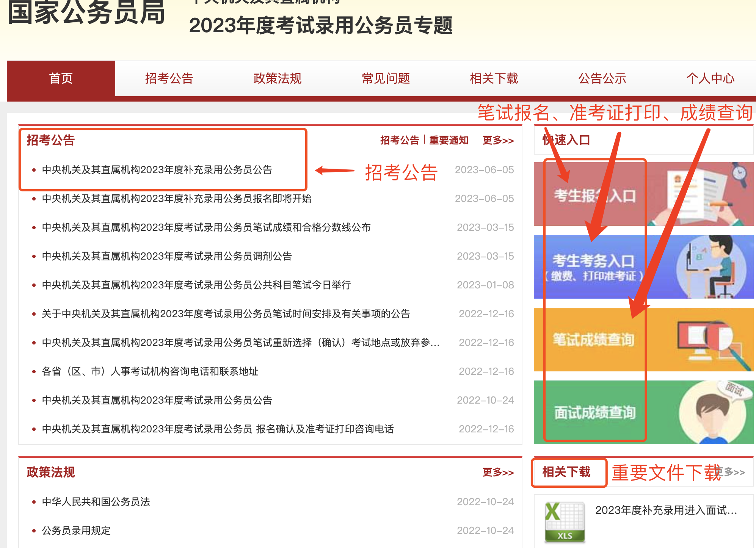756x548 pixels.
Task: Click the XLS file icon in 相关下载
Action: tap(565, 522)
